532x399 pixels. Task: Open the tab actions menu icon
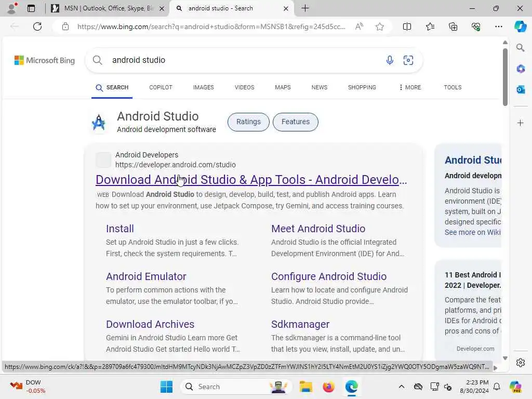click(x=31, y=8)
